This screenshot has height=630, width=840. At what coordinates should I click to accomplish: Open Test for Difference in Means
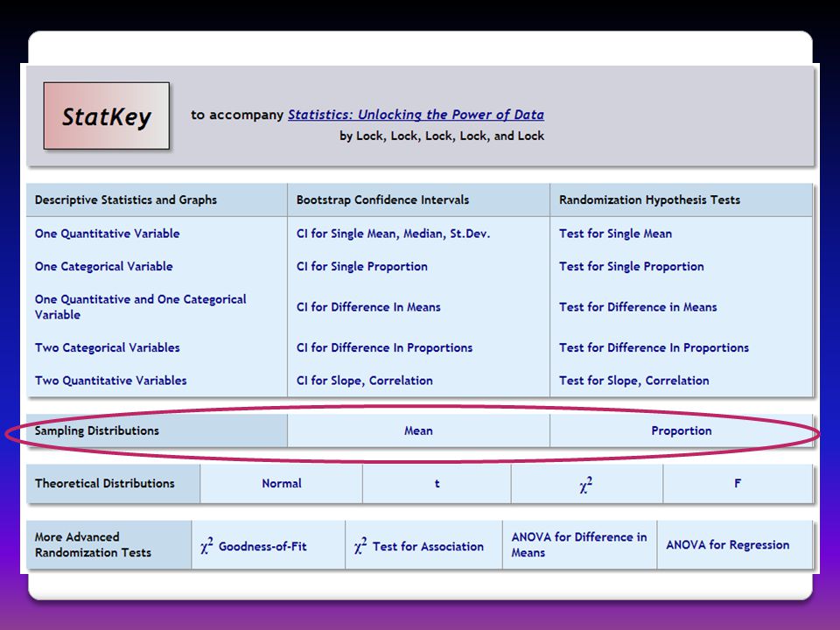638,307
